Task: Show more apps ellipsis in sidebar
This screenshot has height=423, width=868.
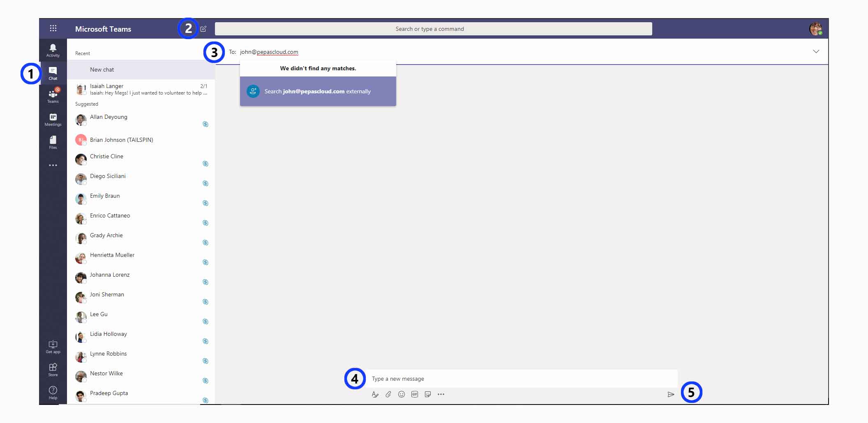Action: click(53, 165)
